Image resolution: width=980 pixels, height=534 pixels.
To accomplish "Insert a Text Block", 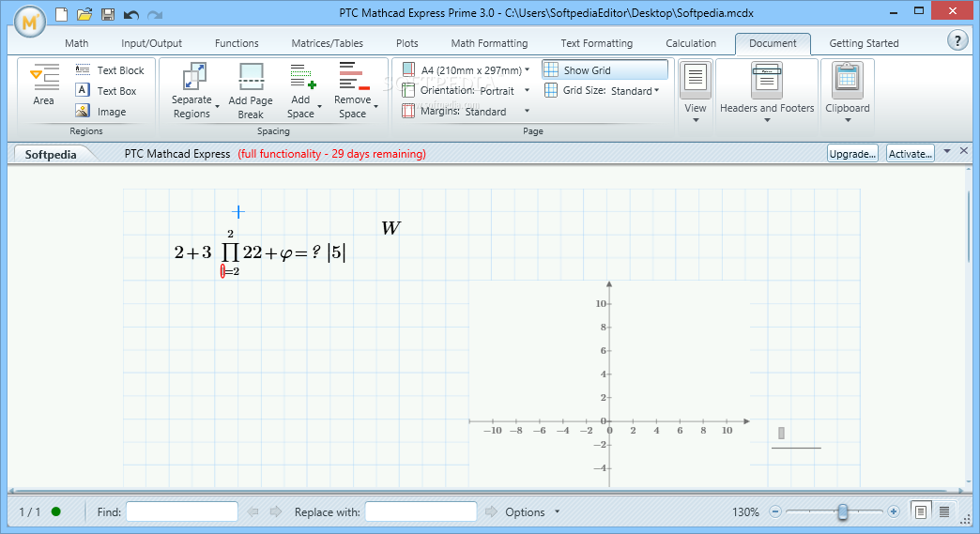I will [110, 70].
